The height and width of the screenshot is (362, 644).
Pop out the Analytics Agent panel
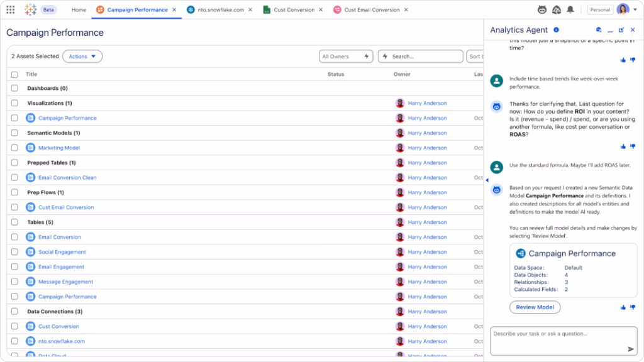621,30
